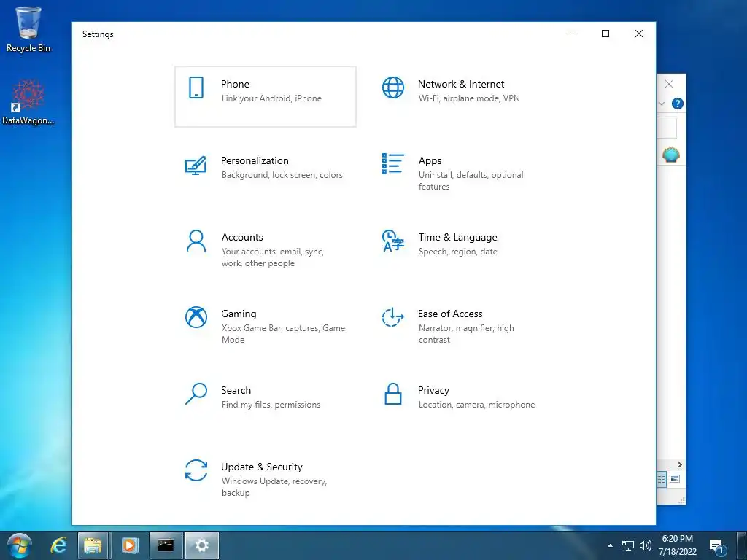747x560 pixels.
Task: Open Personalization via its monitor-brush icon
Action: tap(196, 166)
